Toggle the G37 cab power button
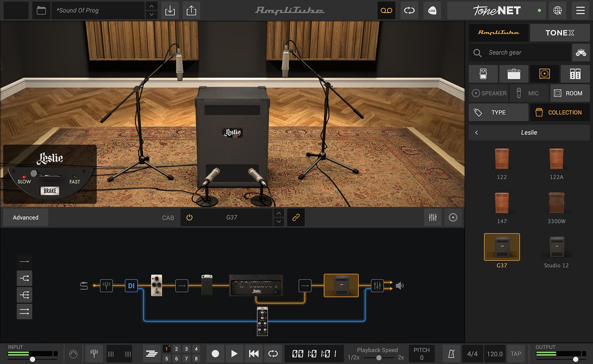This screenshot has width=593, height=364. 190,217
